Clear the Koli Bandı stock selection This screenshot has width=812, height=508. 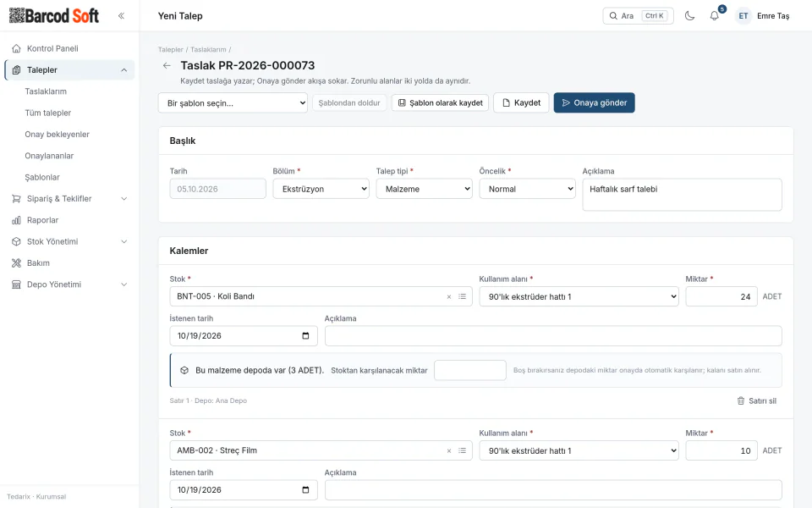pyautogui.click(x=449, y=297)
